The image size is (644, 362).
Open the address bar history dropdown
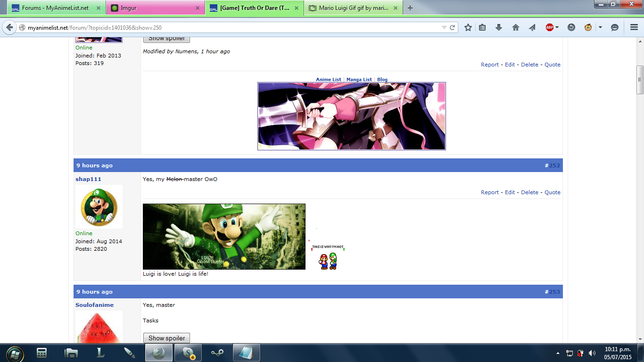(444, 28)
